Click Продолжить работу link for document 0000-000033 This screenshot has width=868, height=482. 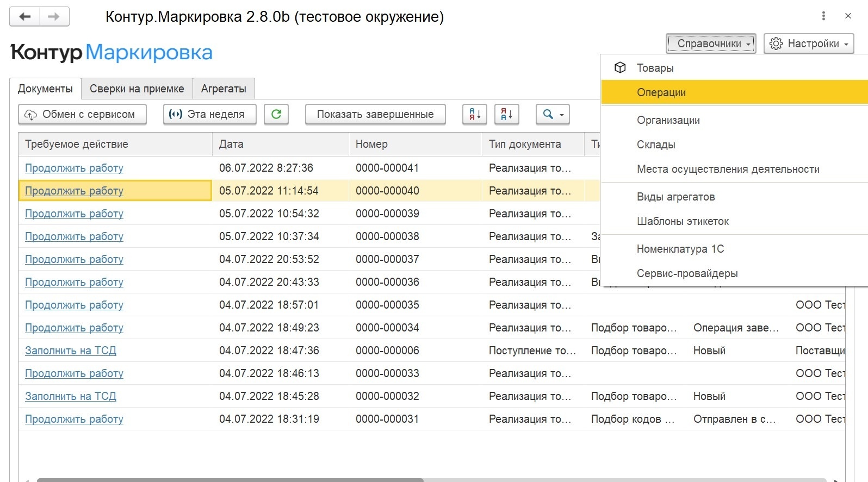click(x=74, y=373)
